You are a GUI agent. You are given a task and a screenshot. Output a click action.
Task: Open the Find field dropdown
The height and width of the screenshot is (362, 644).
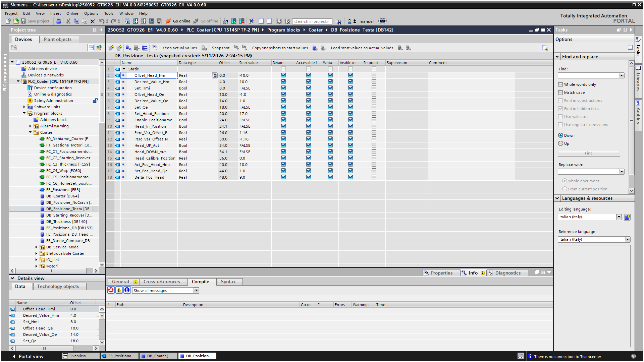(622, 75)
